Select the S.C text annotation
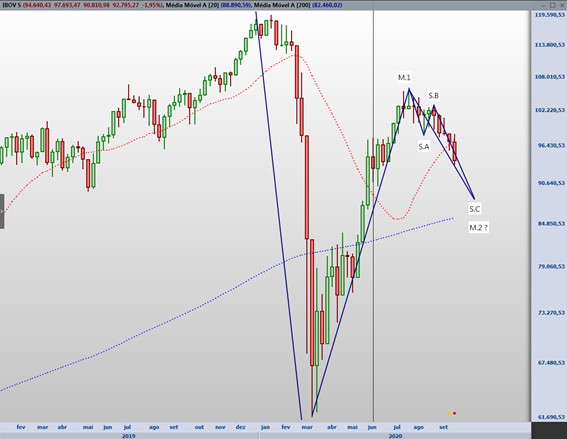The width and height of the screenshot is (567, 439). pos(475,209)
